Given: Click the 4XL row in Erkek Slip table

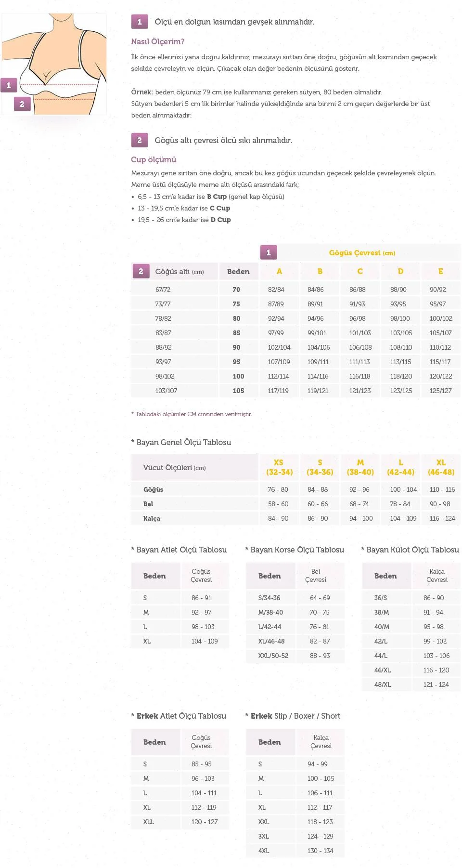Looking at the screenshot, I should click(x=264, y=851).
